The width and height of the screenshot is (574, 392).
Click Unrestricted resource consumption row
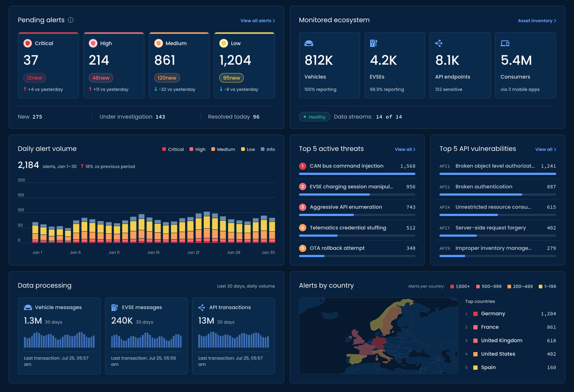(498, 210)
